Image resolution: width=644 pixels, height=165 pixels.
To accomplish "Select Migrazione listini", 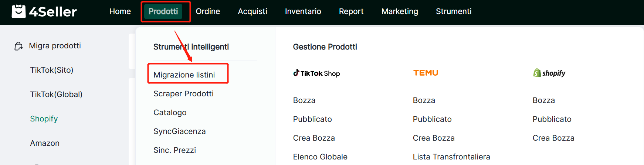I will click(x=184, y=75).
